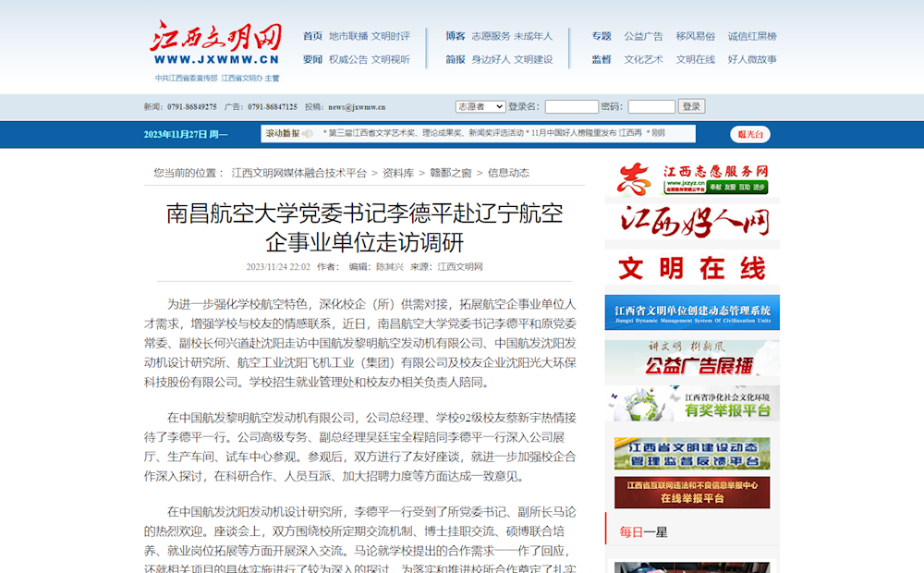Image resolution: width=924 pixels, height=573 pixels.
Task: Focus the 密码 password field
Action: coord(651,106)
